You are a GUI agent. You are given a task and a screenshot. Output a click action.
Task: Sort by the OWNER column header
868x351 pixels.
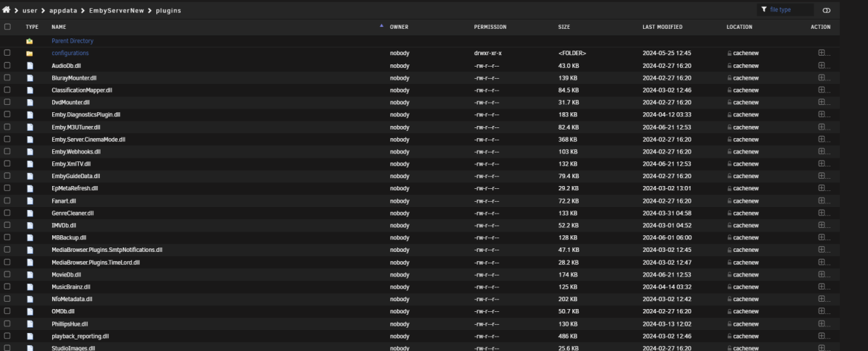coord(399,27)
